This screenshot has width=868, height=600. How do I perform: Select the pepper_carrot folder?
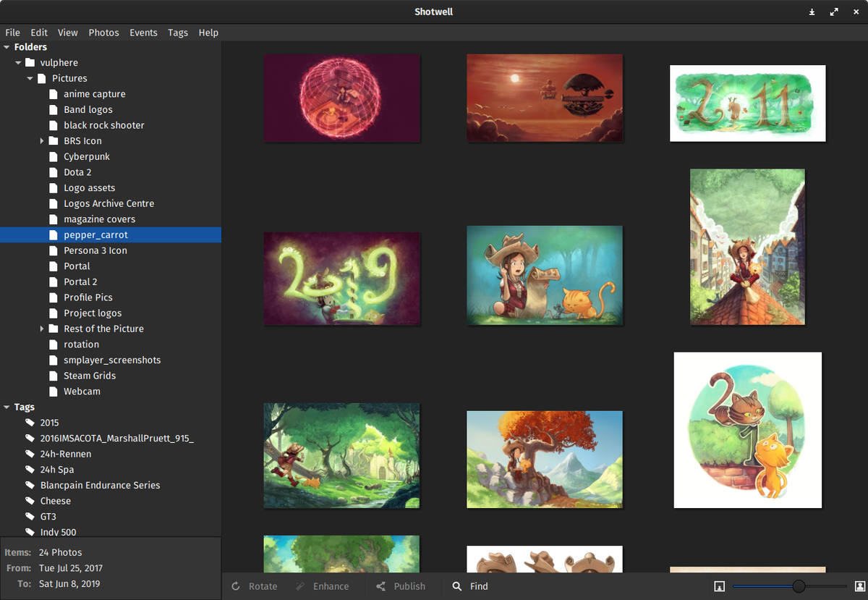[111, 234]
